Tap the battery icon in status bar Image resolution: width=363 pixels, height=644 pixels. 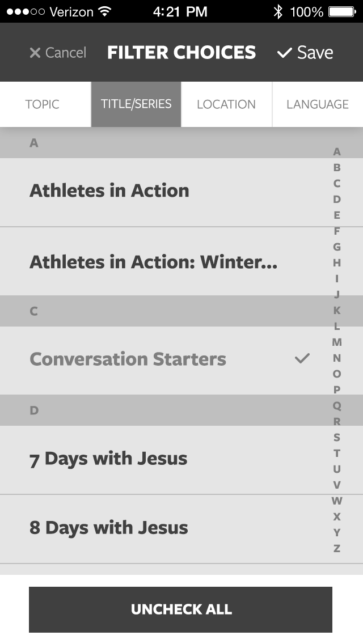tap(341, 11)
